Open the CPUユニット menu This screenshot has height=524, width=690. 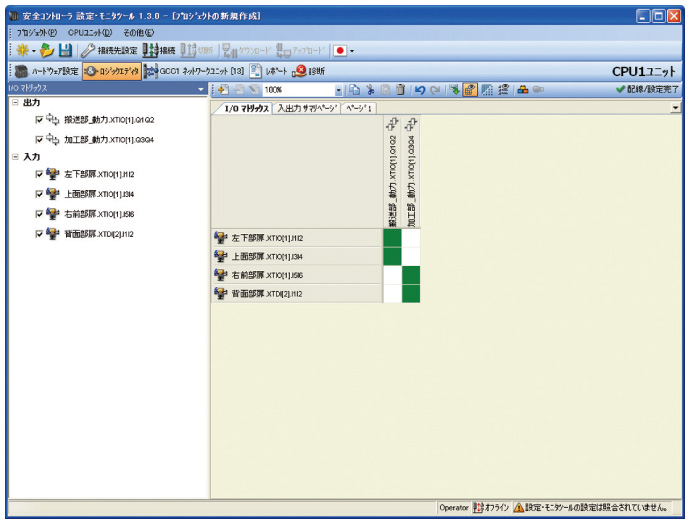[x=90, y=32]
